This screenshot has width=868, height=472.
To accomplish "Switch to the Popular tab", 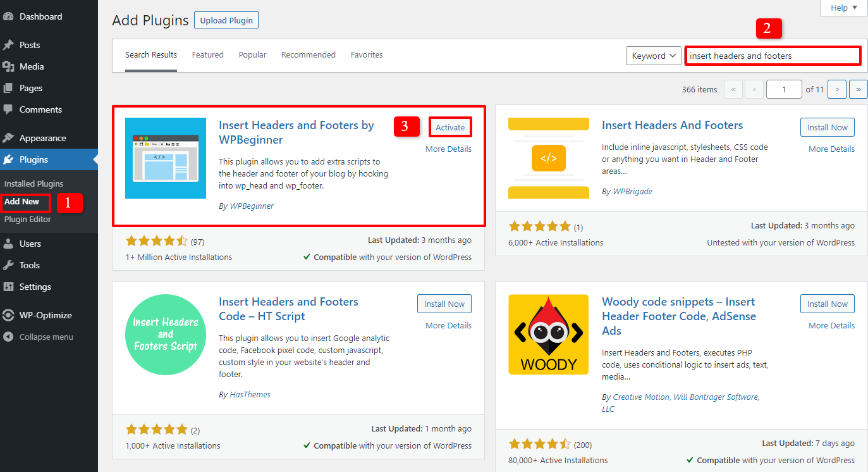I will point(252,55).
